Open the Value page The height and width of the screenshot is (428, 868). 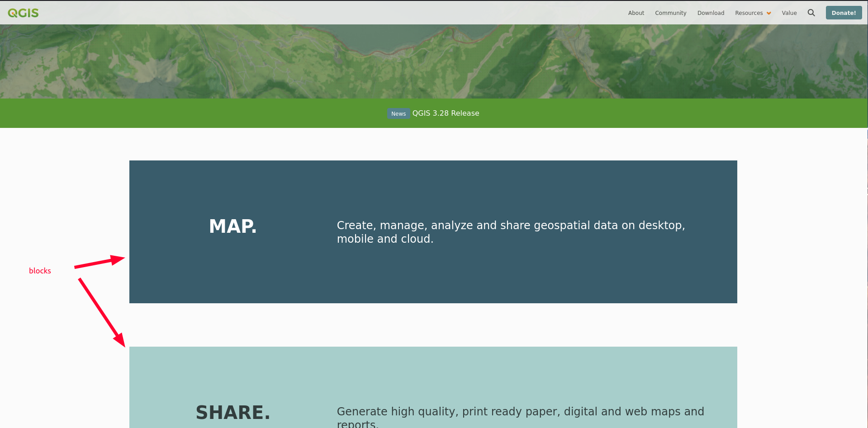(x=789, y=13)
